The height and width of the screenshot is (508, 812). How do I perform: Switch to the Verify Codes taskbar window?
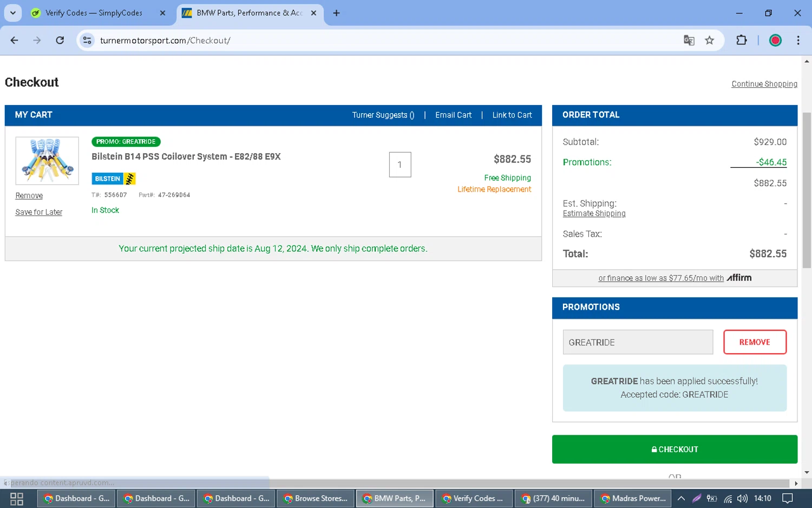point(474,499)
